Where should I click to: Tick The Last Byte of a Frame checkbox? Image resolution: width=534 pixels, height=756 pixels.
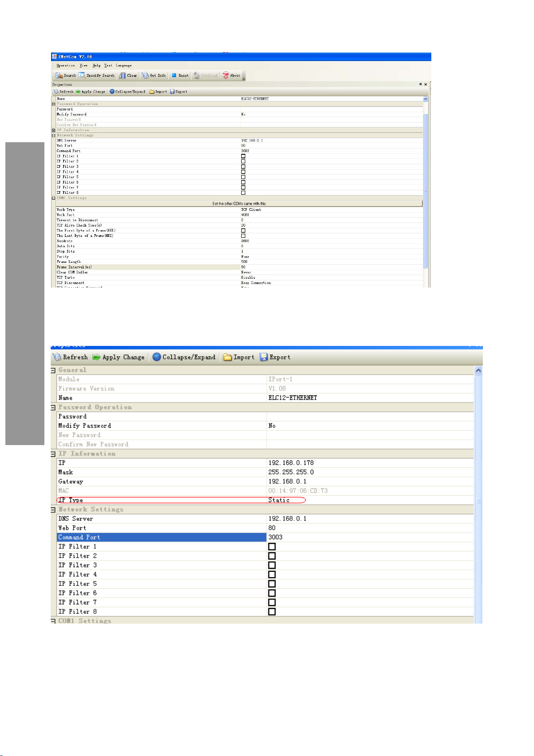pyautogui.click(x=243, y=236)
